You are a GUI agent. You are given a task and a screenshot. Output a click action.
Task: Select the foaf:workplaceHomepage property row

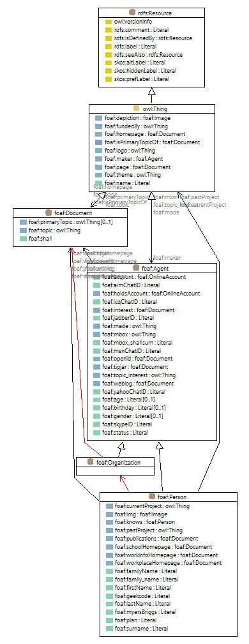[x=169, y=563]
